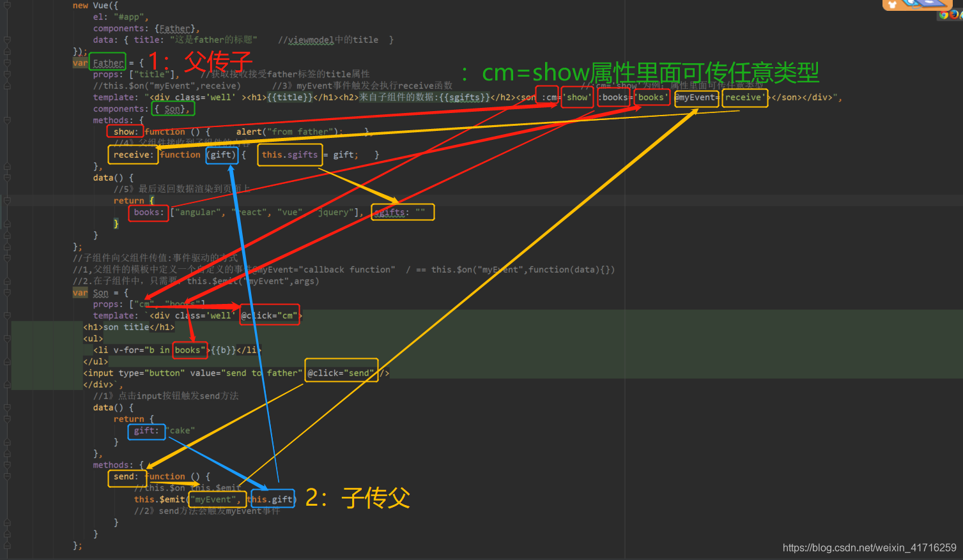Toggle fold marker on highlighted 'return {' line
The width and height of the screenshot is (963, 560).
[x=7, y=201]
